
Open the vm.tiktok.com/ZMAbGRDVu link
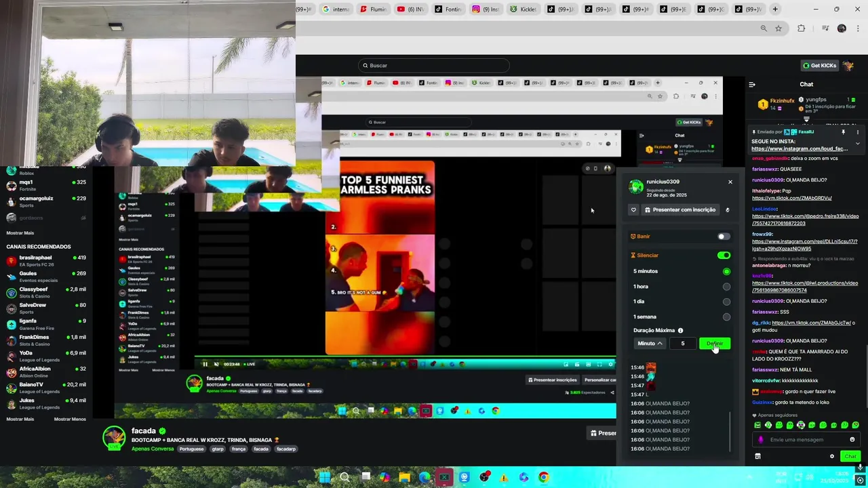[791, 198]
